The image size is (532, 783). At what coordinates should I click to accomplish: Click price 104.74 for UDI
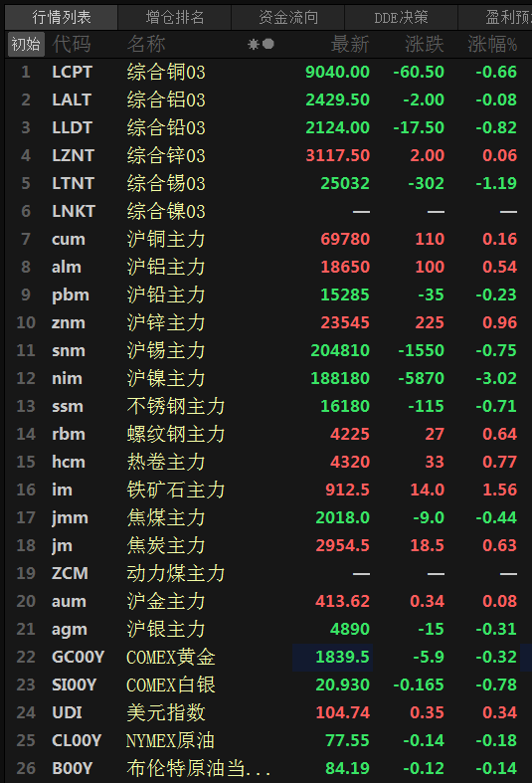point(342,713)
